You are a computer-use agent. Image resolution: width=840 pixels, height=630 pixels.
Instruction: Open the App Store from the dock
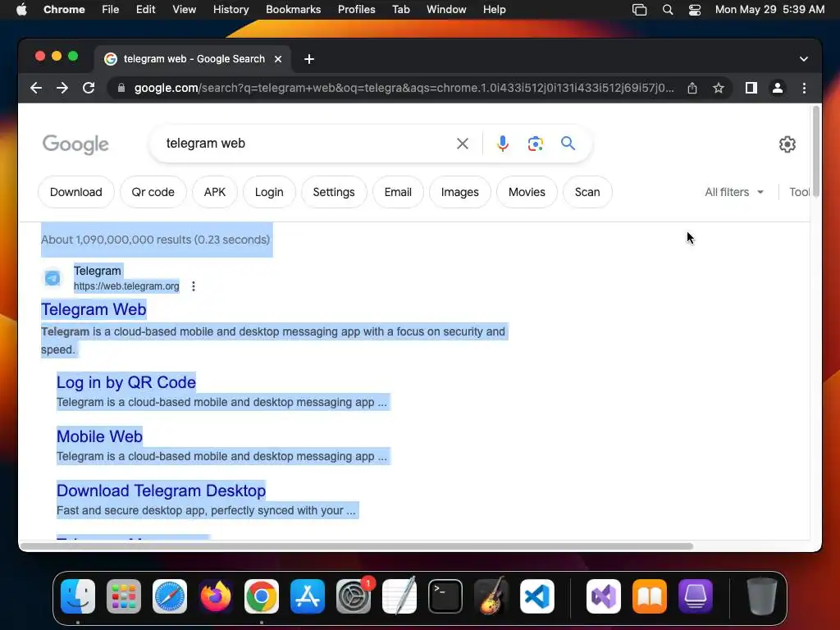[x=308, y=596]
